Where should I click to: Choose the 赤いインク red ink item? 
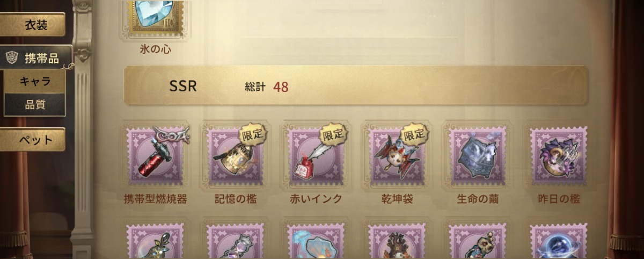point(316,156)
